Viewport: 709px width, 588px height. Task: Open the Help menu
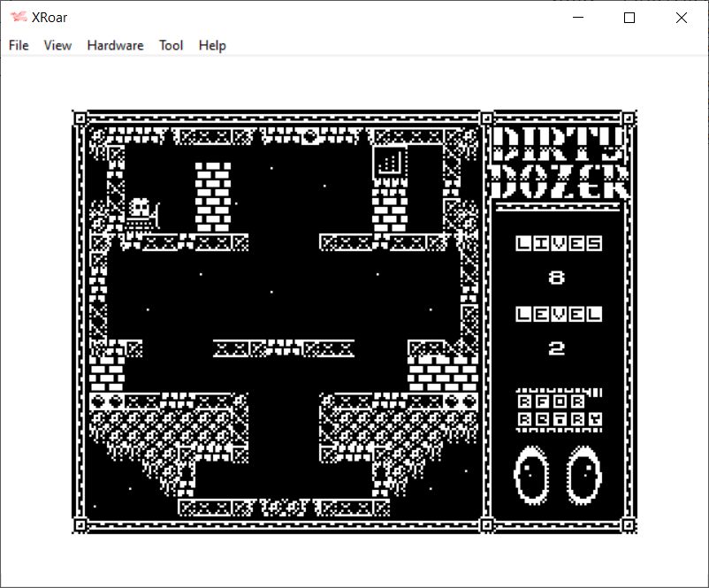click(212, 45)
